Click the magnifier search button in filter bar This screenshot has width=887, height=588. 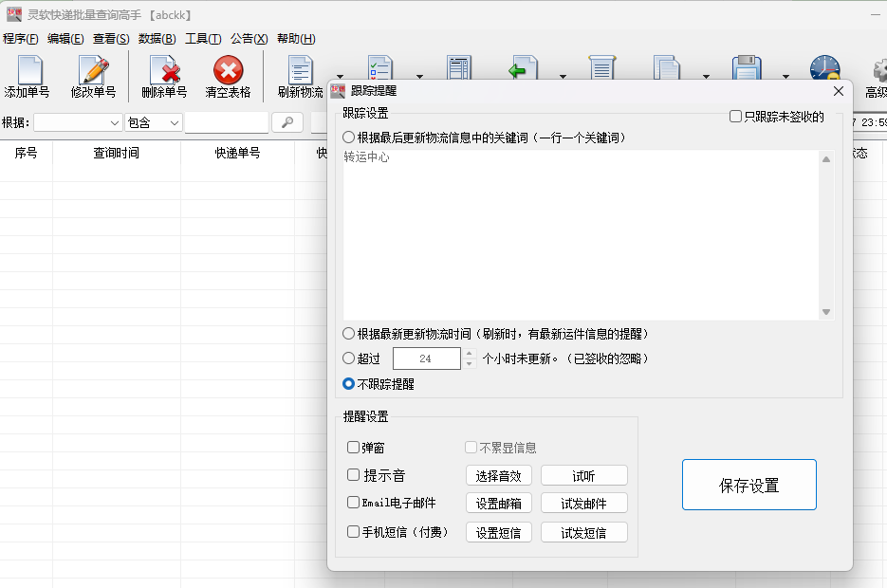[286, 122]
